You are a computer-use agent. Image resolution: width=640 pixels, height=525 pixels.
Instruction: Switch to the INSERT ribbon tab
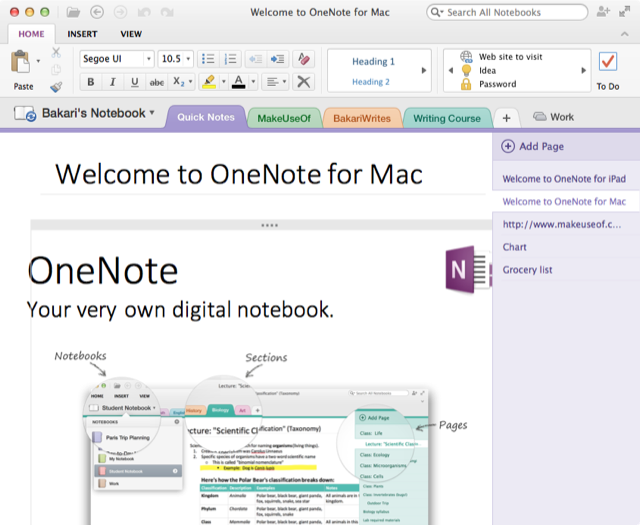[82, 34]
